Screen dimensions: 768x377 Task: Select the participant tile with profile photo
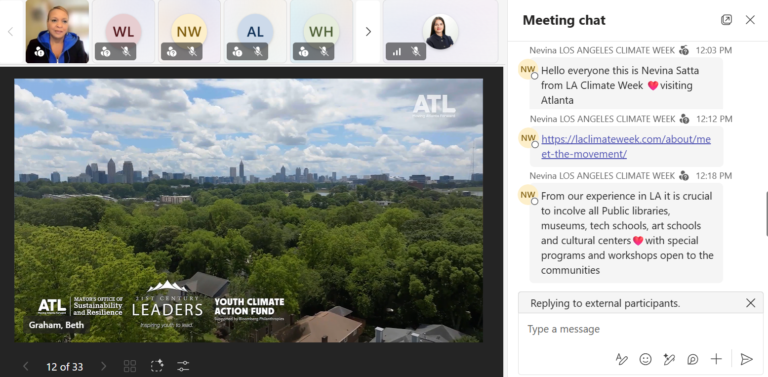tap(440, 32)
